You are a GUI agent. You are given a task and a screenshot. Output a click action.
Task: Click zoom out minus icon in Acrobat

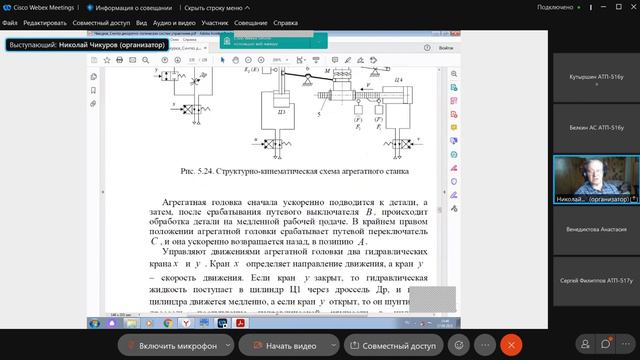(248, 60)
